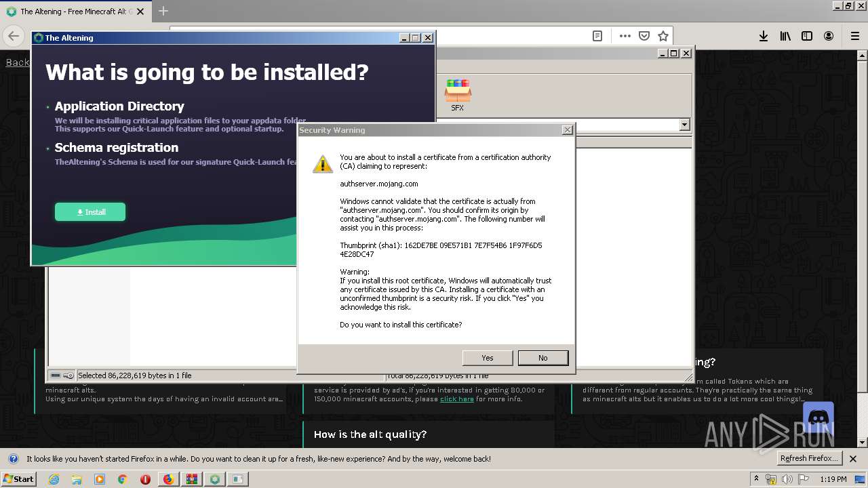Click 'Selected 86,228,619 bytes' status text
The height and width of the screenshot is (488, 868).
click(x=135, y=375)
